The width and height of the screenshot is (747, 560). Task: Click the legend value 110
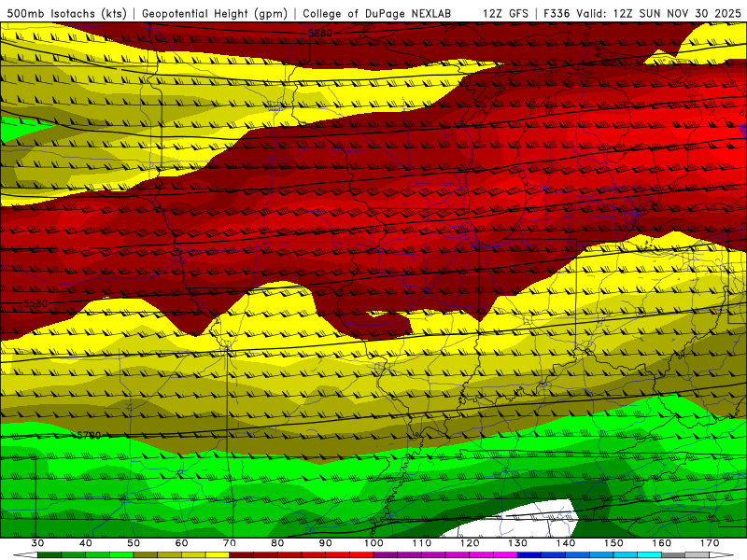point(422,543)
